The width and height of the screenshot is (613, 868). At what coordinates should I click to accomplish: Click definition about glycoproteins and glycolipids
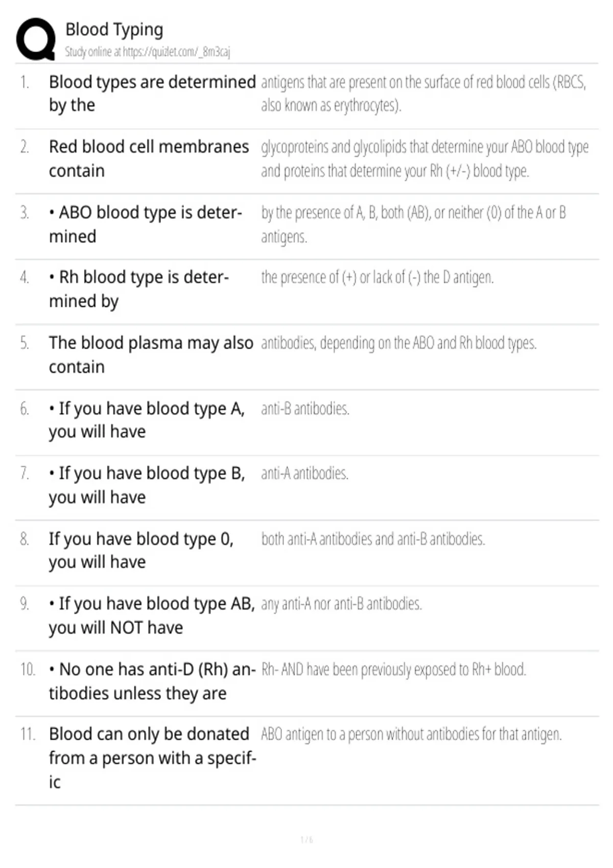pos(425,158)
